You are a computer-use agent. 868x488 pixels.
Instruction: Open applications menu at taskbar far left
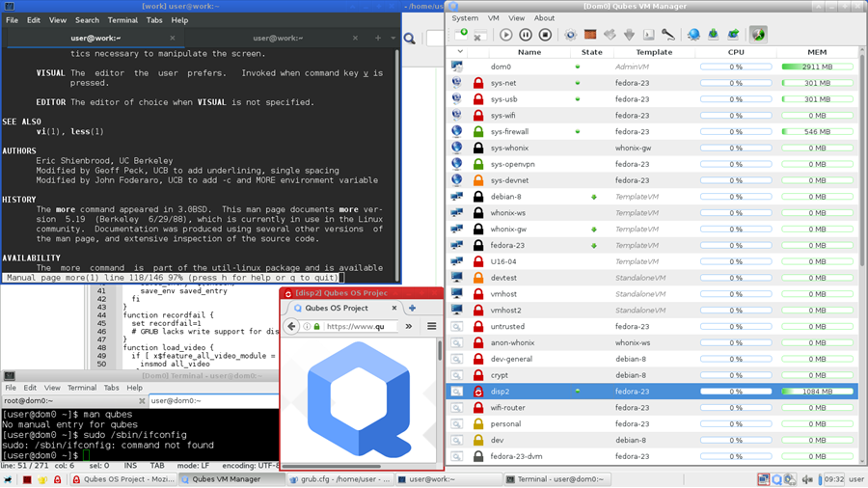tap(9, 479)
